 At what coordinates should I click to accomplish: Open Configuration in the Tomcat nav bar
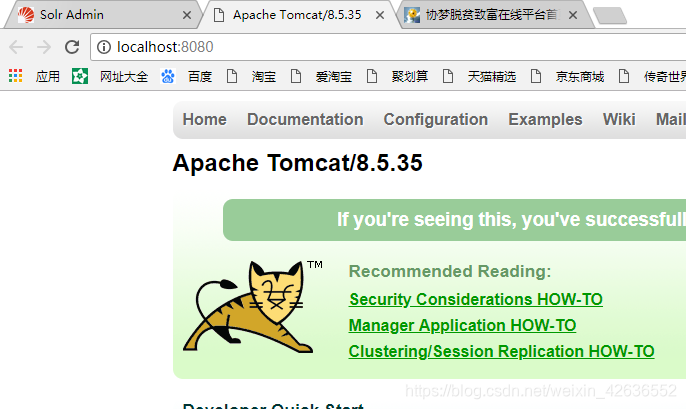pos(436,119)
